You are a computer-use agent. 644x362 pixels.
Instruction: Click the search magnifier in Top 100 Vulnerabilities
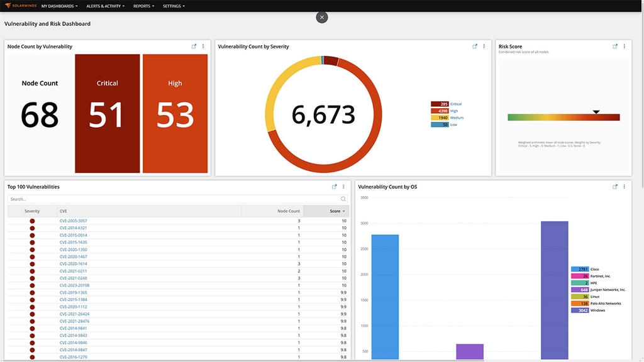[x=342, y=198]
